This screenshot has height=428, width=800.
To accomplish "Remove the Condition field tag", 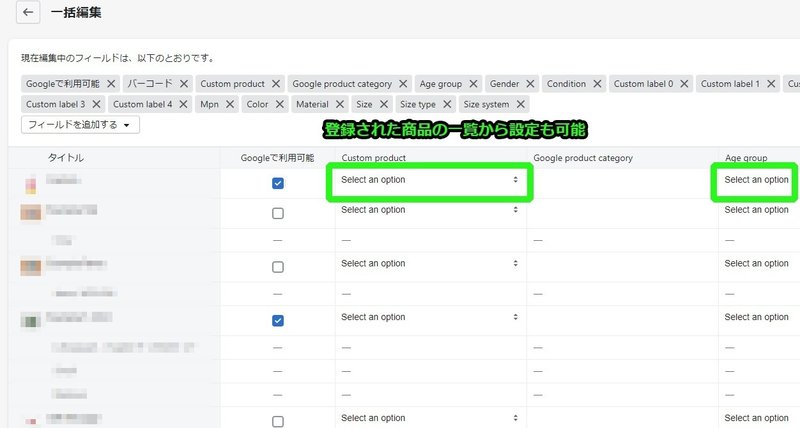I will pyautogui.click(x=597, y=84).
